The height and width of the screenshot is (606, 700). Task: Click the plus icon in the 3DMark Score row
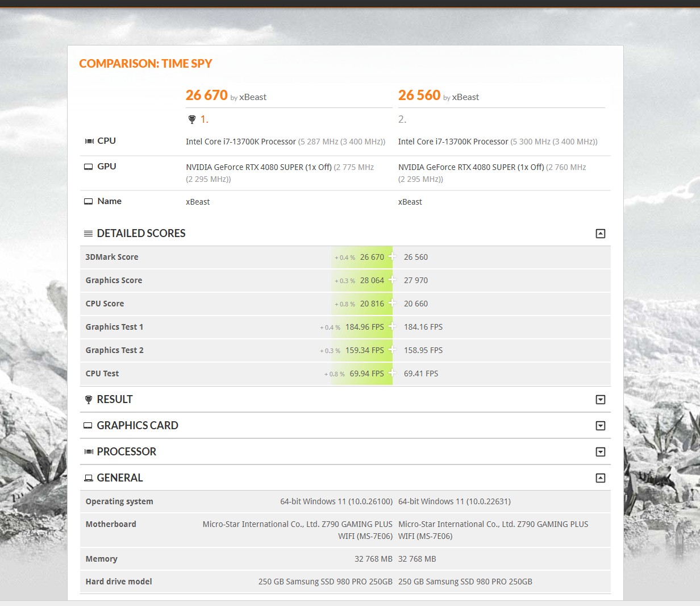(392, 256)
